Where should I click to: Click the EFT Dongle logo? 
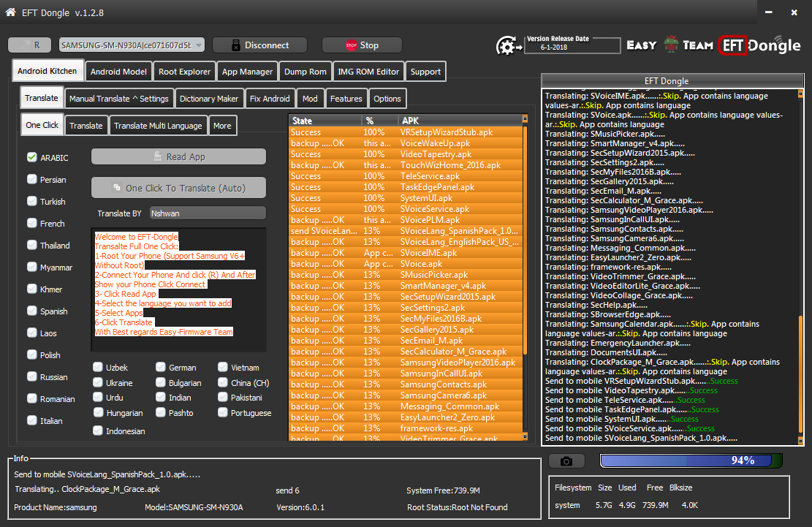pos(759,45)
